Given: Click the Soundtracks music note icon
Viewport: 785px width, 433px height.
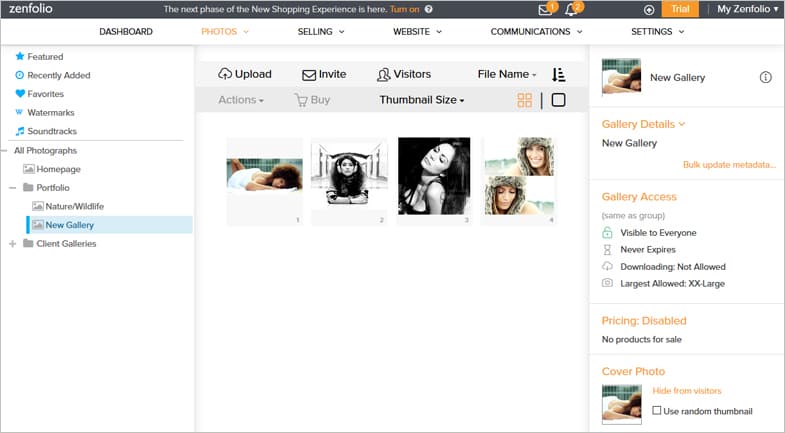Looking at the screenshot, I should point(20,131).
